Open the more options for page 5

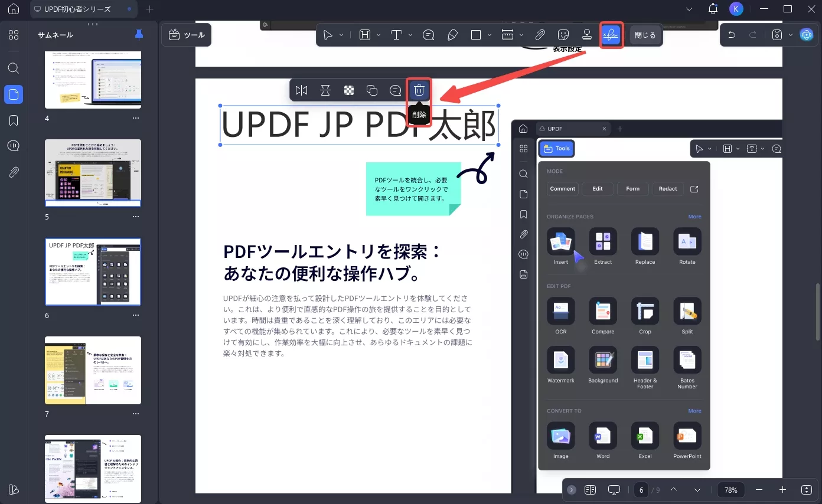pos(136,217)
